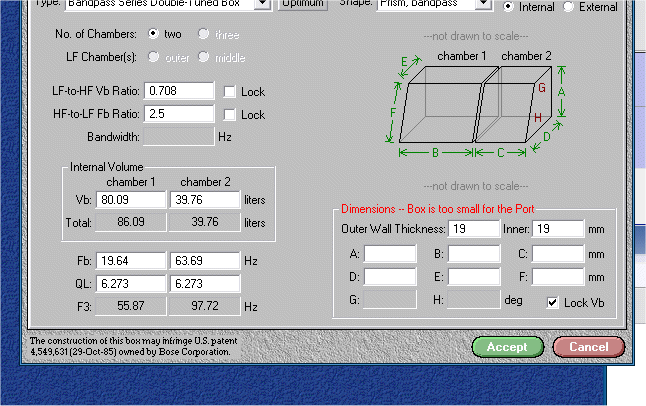Select the three chambers radio button

tap(204, 34)
